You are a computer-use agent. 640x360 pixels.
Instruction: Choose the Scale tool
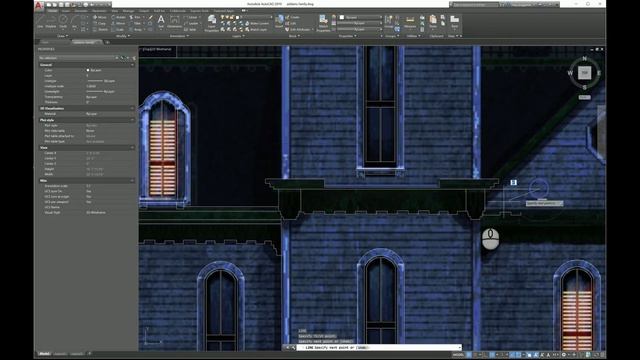(x=118, y=30)
